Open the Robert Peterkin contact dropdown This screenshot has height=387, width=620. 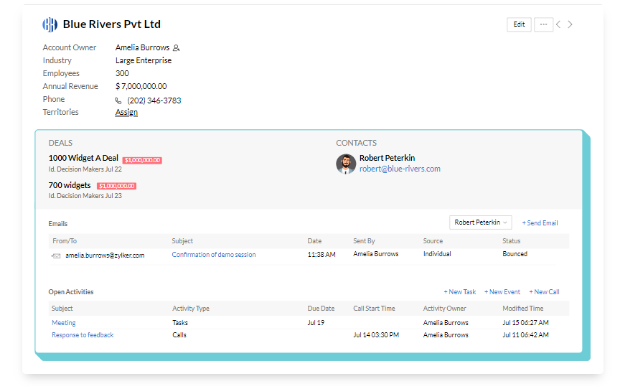(480, 223)
